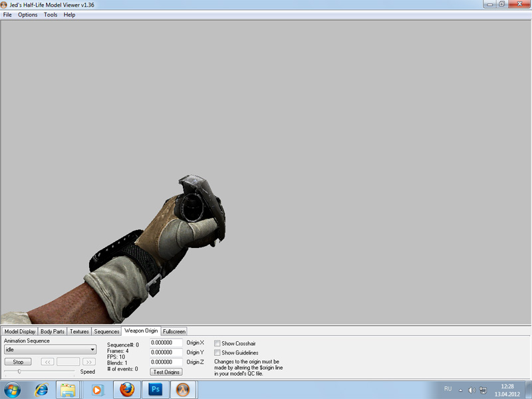
Task: Stop the animation playback
Action: pyautogui.click(x=18, y=362)
